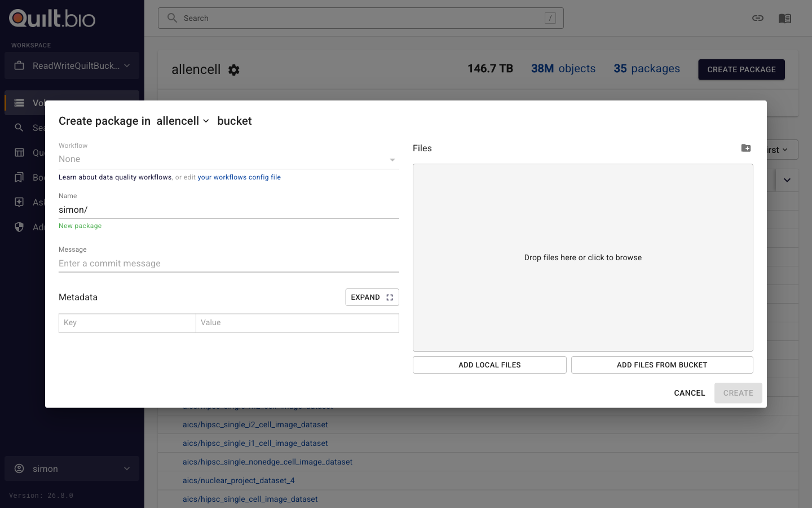Open the Workflow dropdown set to None
Screen dimensions: 812x508
tap(229, 159)
